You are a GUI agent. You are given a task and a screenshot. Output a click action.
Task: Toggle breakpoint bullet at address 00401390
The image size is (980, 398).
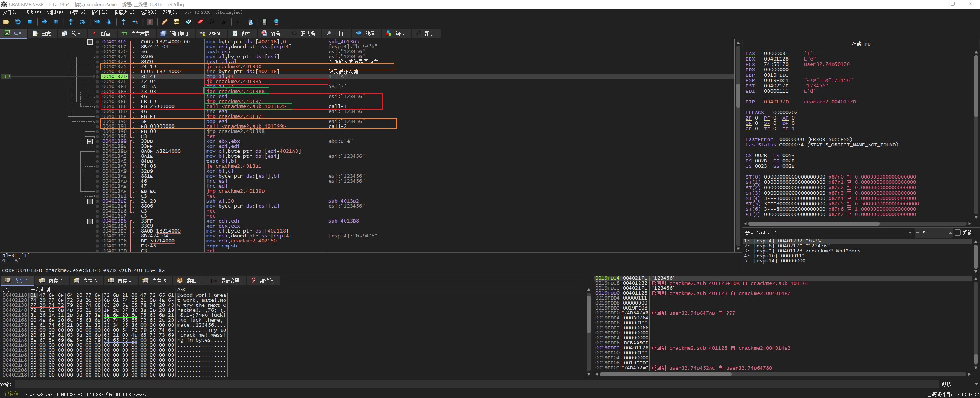(98, 121)
